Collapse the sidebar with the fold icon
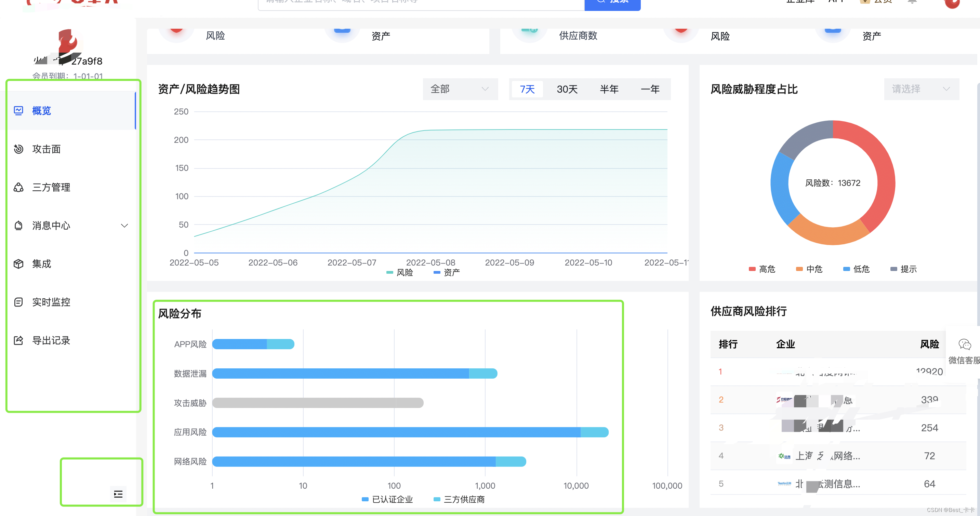 click(118, 494)
